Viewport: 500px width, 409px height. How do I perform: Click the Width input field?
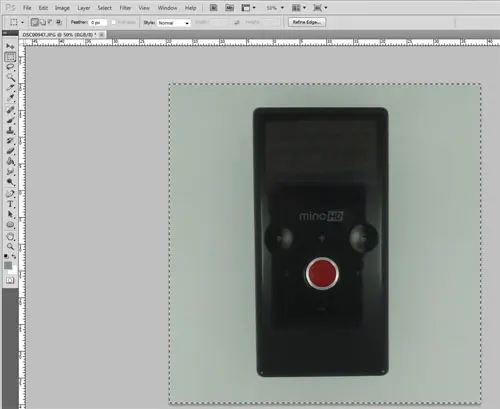pos(218,22)
